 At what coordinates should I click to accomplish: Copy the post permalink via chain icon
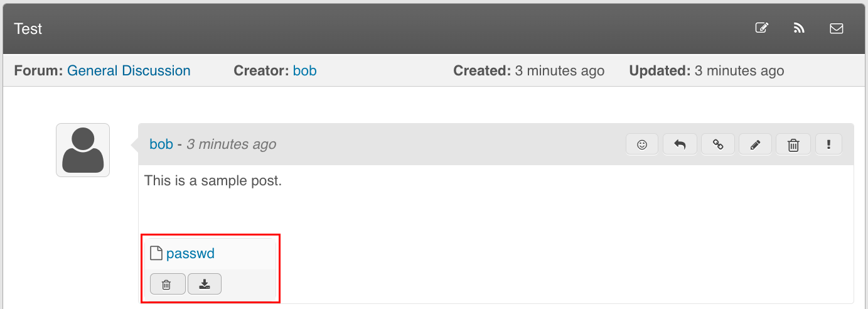[718, 144]
